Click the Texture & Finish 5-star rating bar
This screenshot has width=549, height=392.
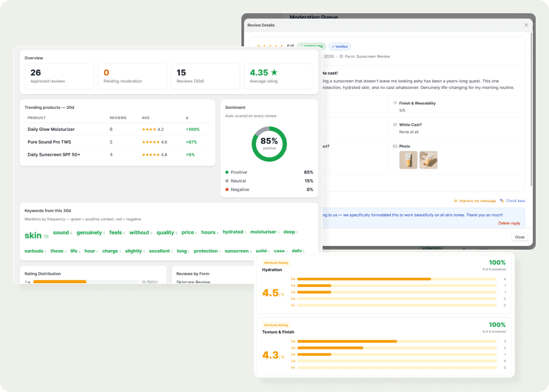coord(397,341)
